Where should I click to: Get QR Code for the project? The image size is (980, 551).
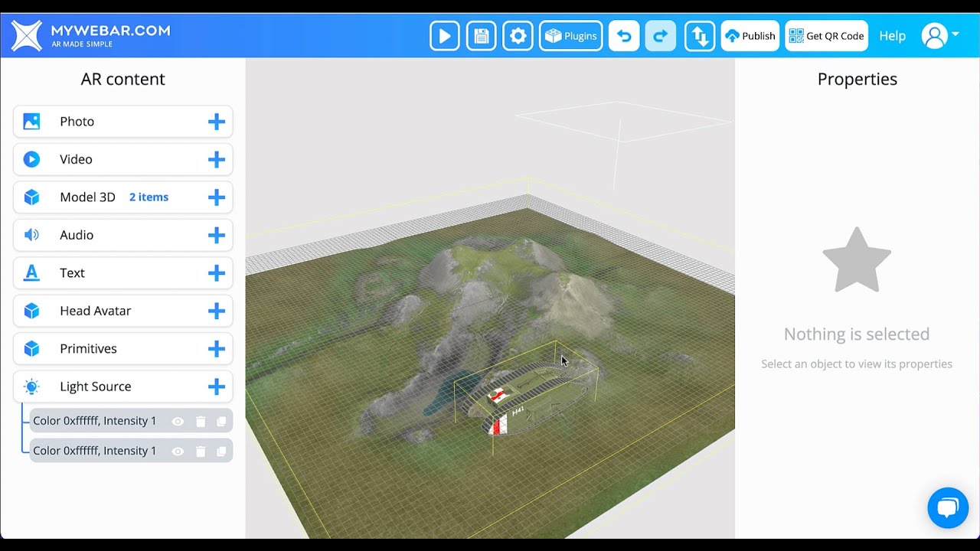coord(827,36)
